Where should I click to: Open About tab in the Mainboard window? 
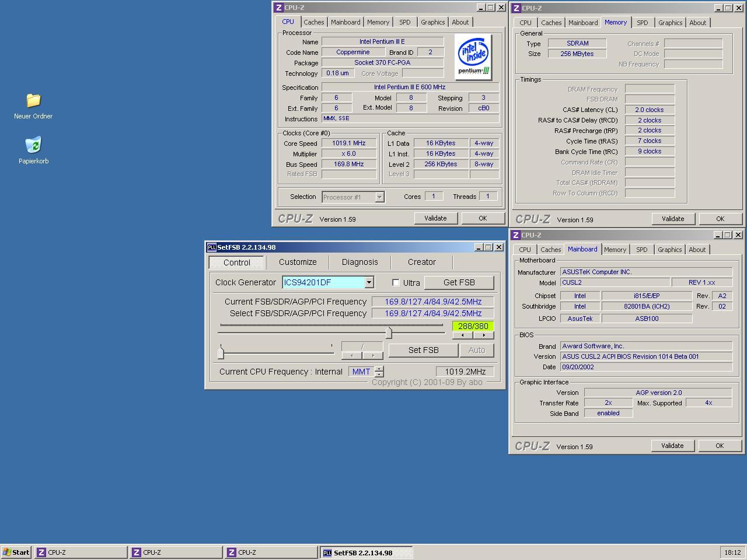click(x=697, y=250)
